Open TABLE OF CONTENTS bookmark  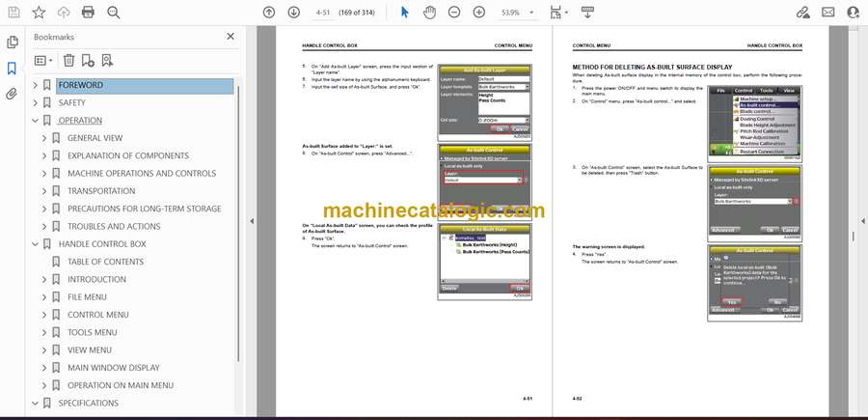(106, 262)
